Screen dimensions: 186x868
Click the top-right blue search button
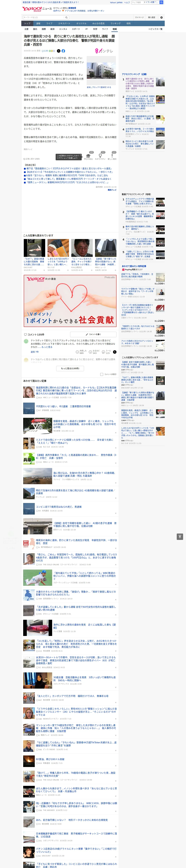[161, 2]
